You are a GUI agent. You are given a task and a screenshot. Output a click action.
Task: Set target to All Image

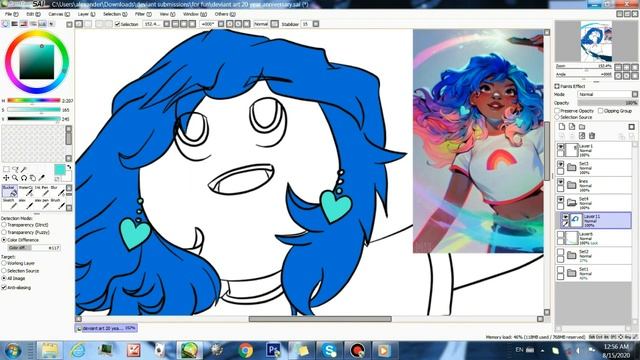4,278
